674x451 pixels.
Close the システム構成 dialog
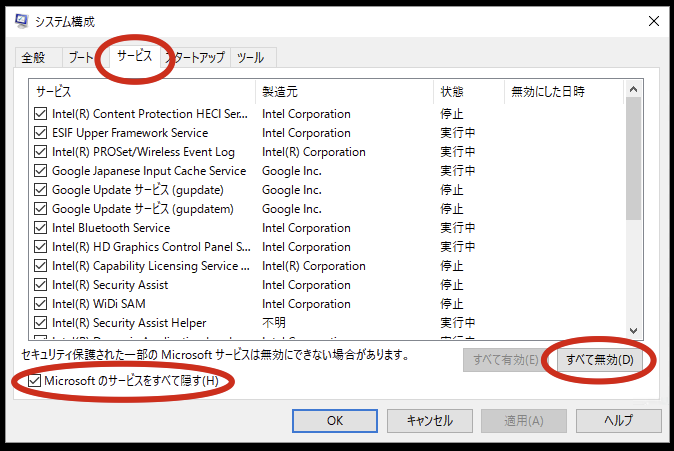[654, 21]
